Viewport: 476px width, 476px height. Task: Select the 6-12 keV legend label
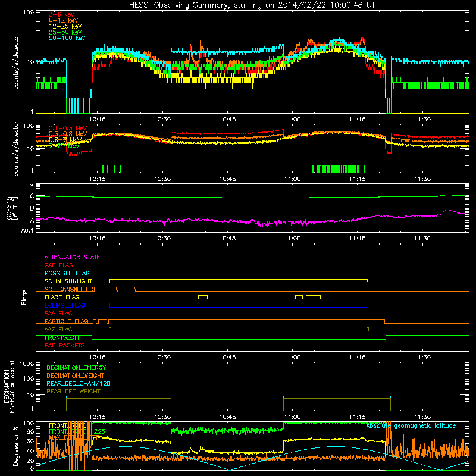coord(64,20)
